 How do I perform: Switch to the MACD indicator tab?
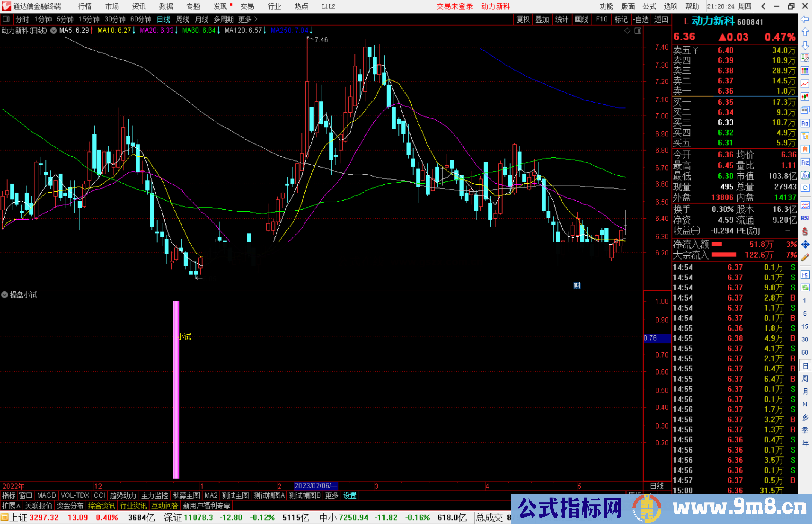tap(47, 495)
